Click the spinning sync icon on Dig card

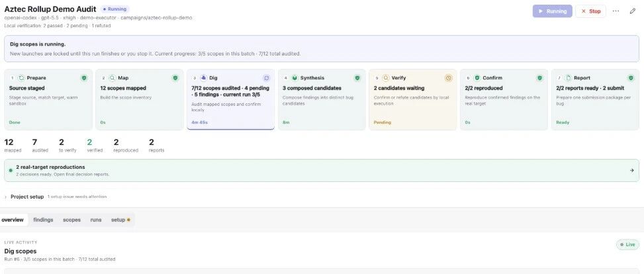point(266,77)
